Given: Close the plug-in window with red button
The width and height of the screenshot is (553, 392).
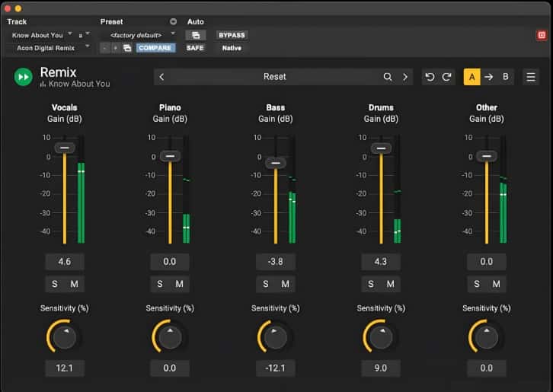Looking at the screenshot, I should pos(8,8).
